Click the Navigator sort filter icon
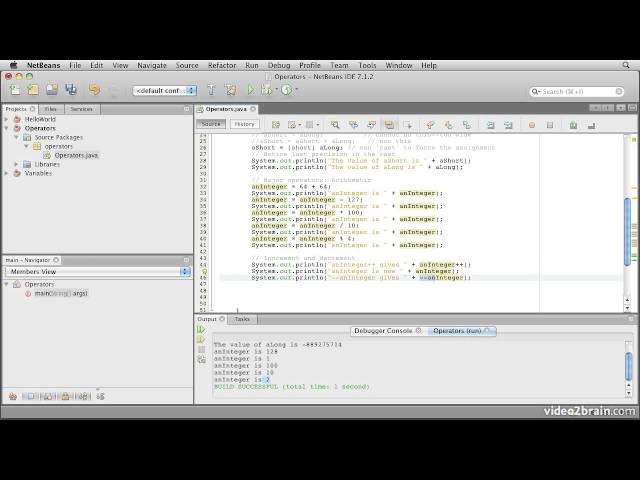This screenshot has width=640, height=480. click(x=100, y=396)
